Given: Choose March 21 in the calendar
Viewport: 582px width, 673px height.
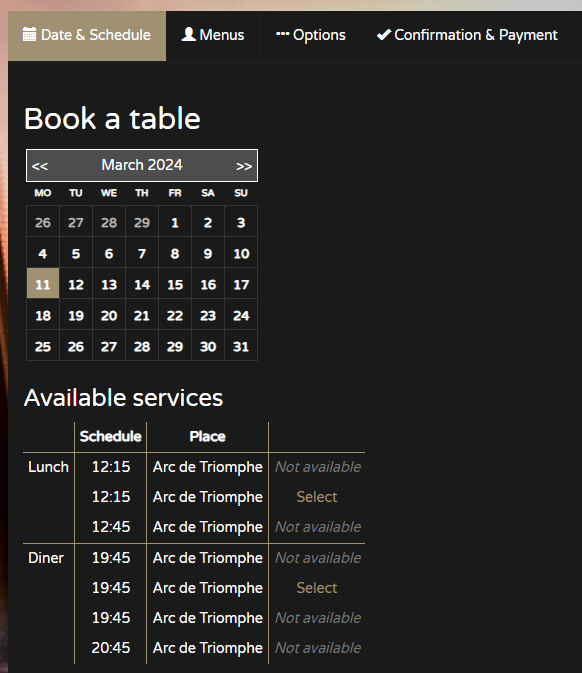Looking at the screenshot, I should click(142, 315).
